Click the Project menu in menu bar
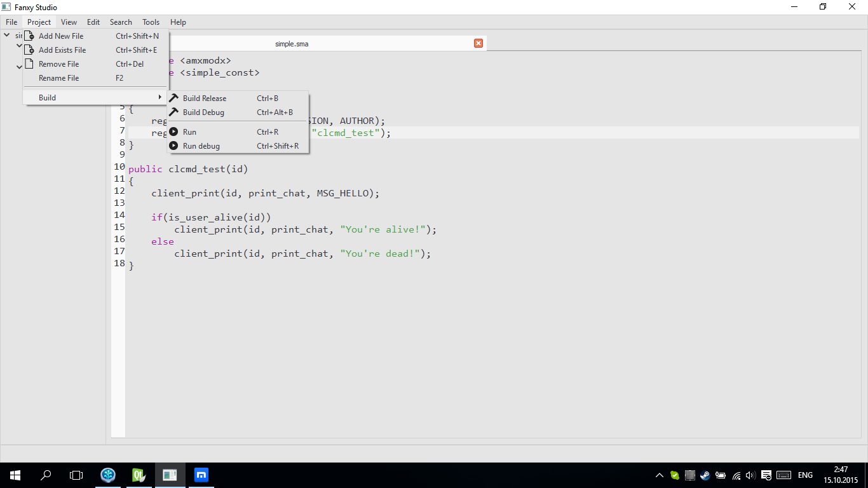The width and height of the screenshot is (868, 488). [x=39, y=22]
